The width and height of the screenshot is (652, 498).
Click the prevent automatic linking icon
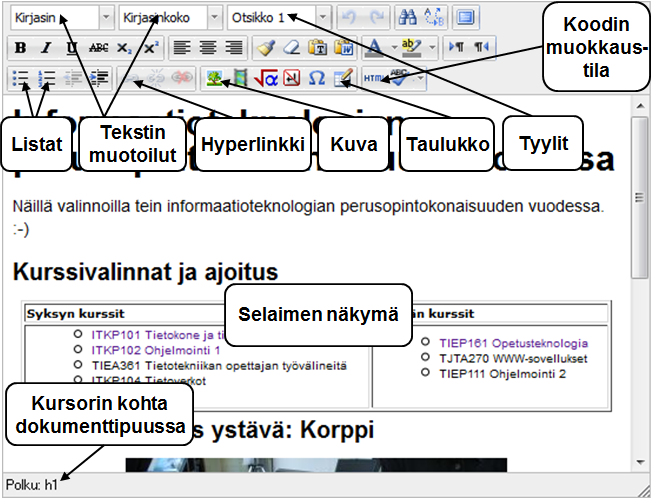182,78
